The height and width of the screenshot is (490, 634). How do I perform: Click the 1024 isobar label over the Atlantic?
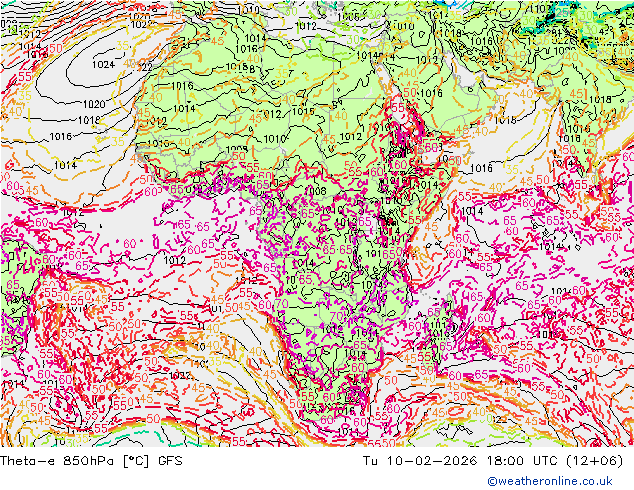tap(103, 64)
